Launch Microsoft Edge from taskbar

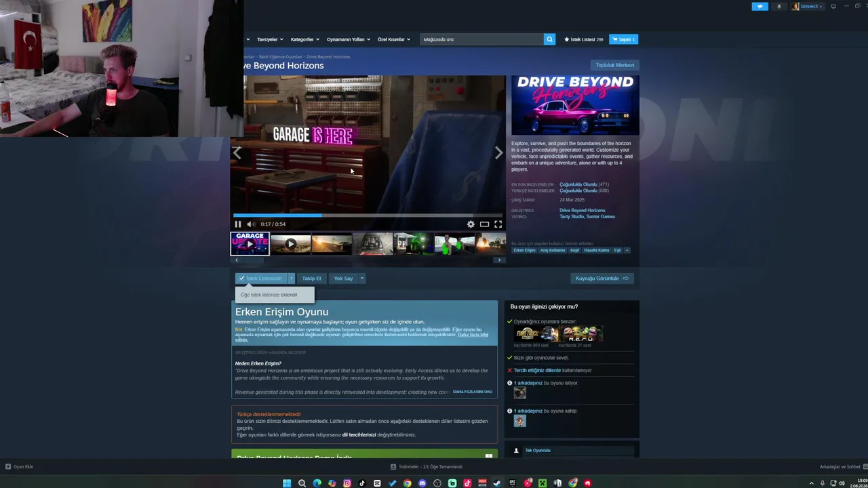tap(317, 483)
